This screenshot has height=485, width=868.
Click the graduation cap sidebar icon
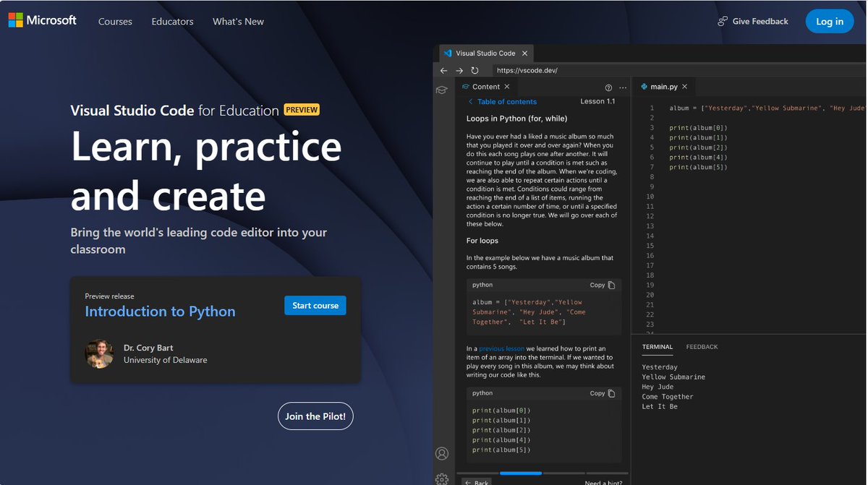(441, 90)
